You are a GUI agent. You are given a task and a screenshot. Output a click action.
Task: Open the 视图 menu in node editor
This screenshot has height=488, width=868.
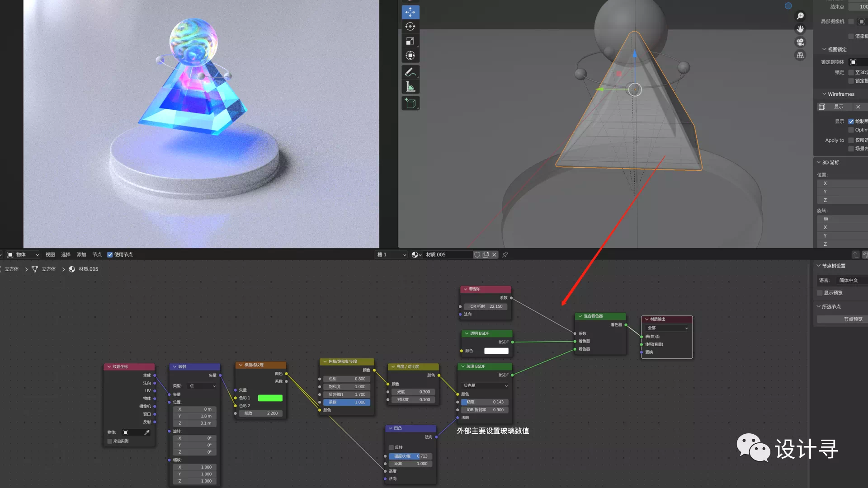pos(50,255)
